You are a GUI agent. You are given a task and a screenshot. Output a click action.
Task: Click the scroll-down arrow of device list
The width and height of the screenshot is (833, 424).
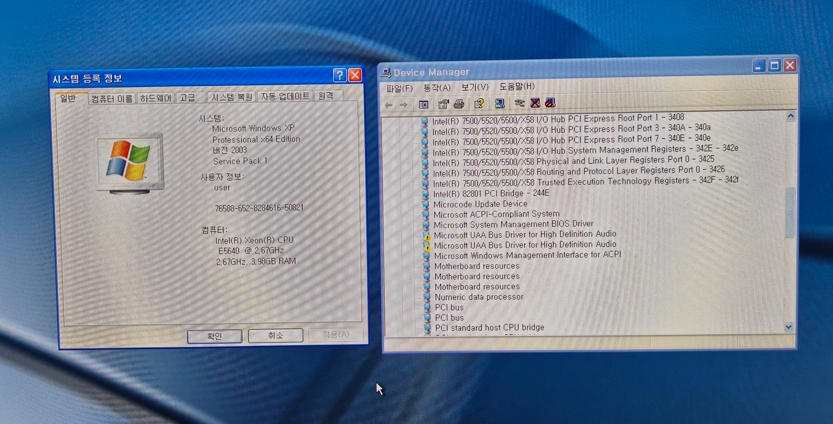[x=789, y=327]
